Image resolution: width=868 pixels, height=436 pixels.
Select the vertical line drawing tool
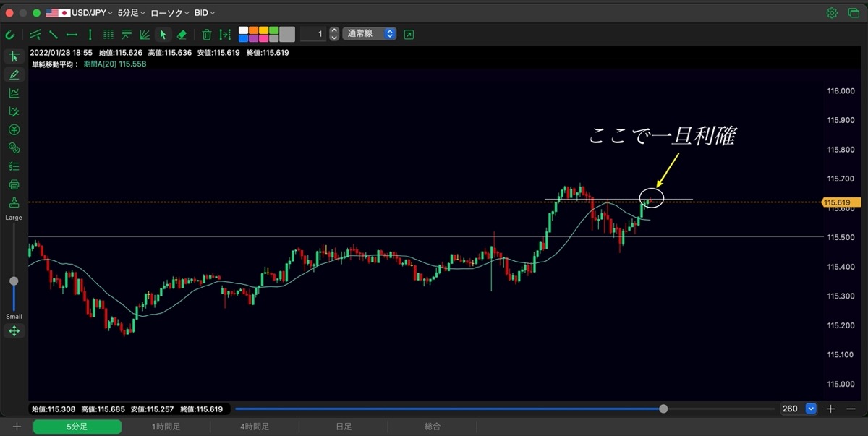[90, 35]
